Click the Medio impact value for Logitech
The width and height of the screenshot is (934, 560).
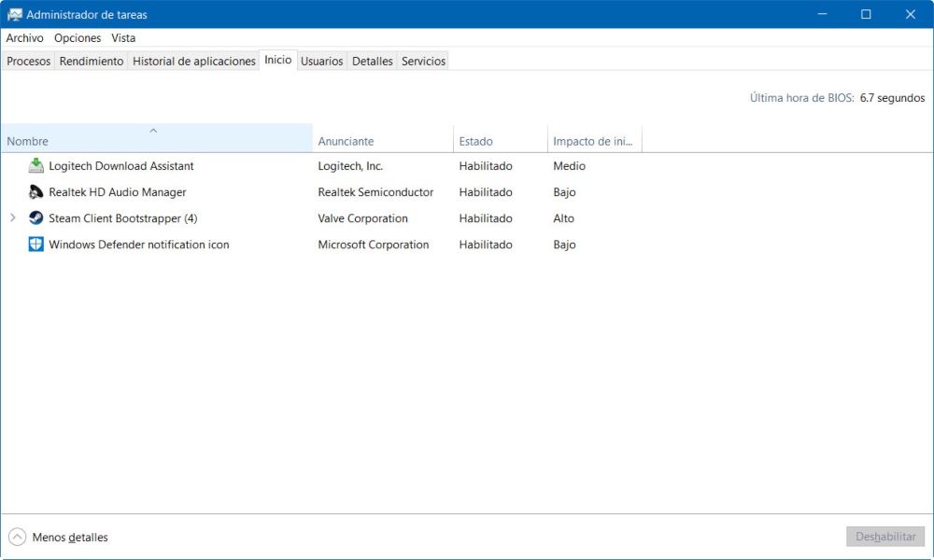pyautogui.click(x=570, y=166)
